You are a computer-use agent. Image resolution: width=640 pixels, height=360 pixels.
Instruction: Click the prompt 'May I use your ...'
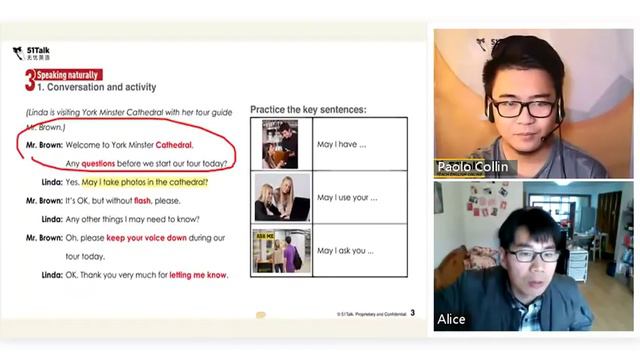click(x=347, y=198)
